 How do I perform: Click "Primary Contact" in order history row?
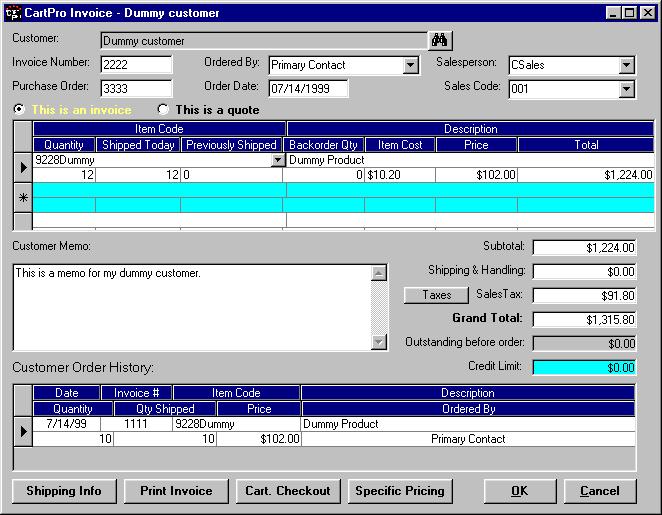[468, 439]
